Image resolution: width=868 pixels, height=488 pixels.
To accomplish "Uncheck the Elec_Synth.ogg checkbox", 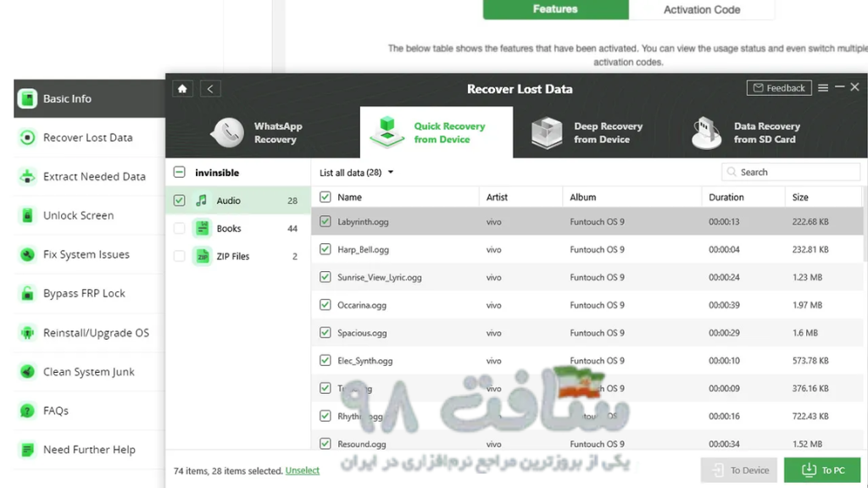I will (325, 360).
